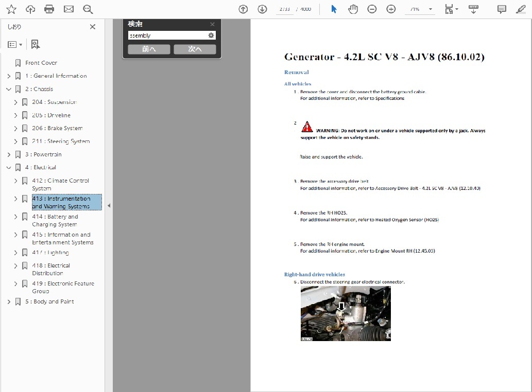Click the email envelope icon
Viewport: 532px width, 392px height.
pos(68,9)
